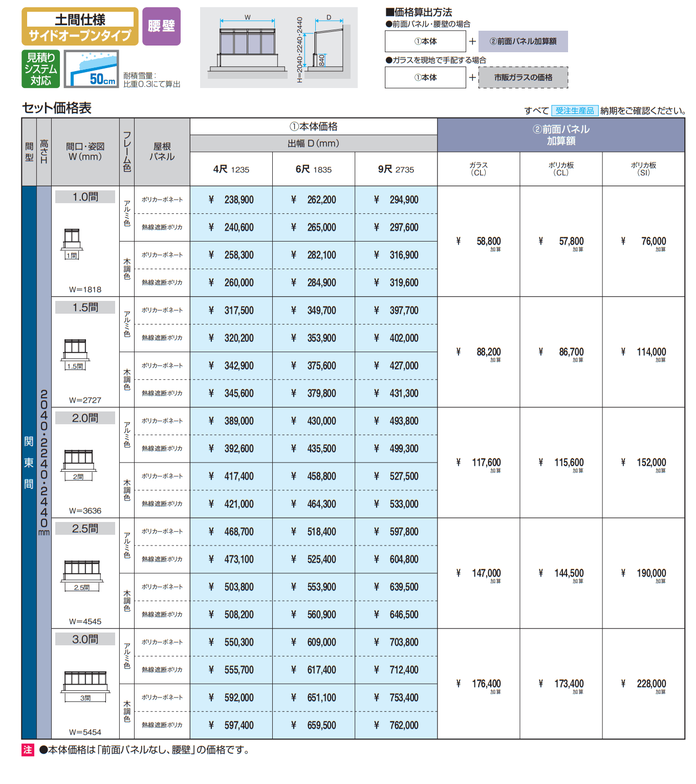Click the 受注生産品 link
The height and width of the screenshot is (784, 696).
(574, 110)
